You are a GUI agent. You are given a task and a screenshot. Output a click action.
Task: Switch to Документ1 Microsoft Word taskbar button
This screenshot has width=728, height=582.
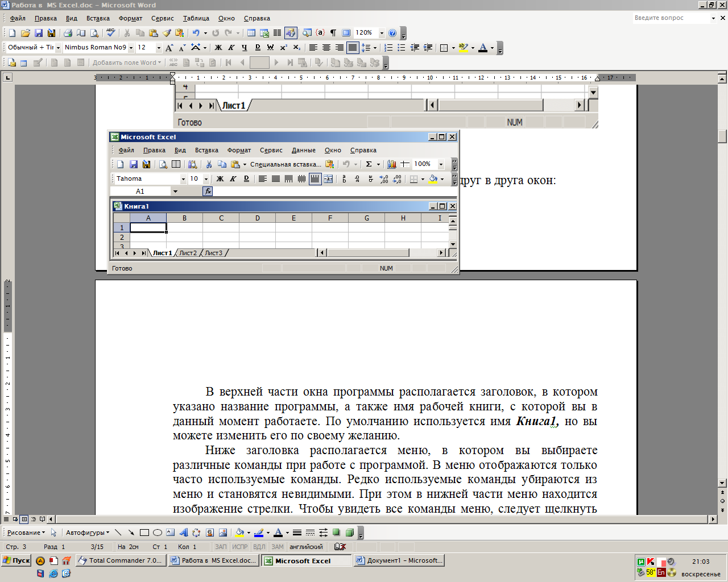pos(399,560)
